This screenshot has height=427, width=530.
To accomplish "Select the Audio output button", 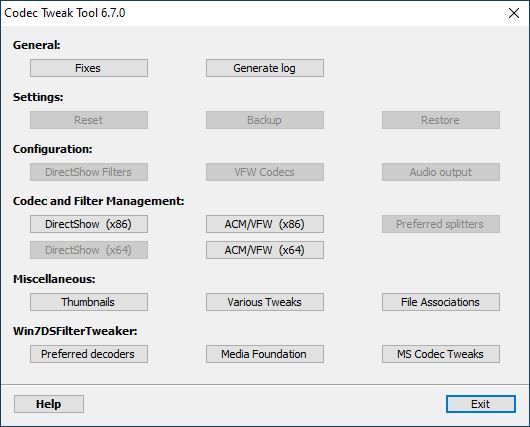I will (441, 172).
